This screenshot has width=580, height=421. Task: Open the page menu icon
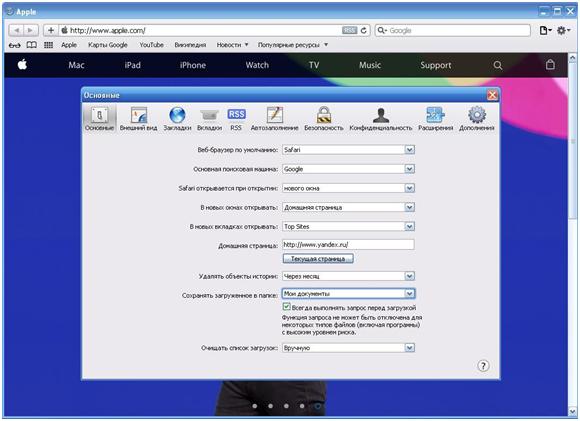545,30
